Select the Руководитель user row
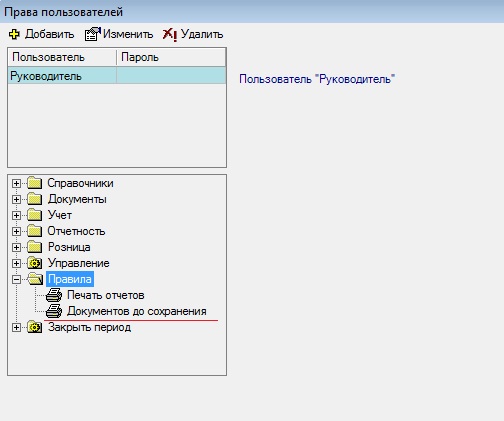 [x=117, y=76]
